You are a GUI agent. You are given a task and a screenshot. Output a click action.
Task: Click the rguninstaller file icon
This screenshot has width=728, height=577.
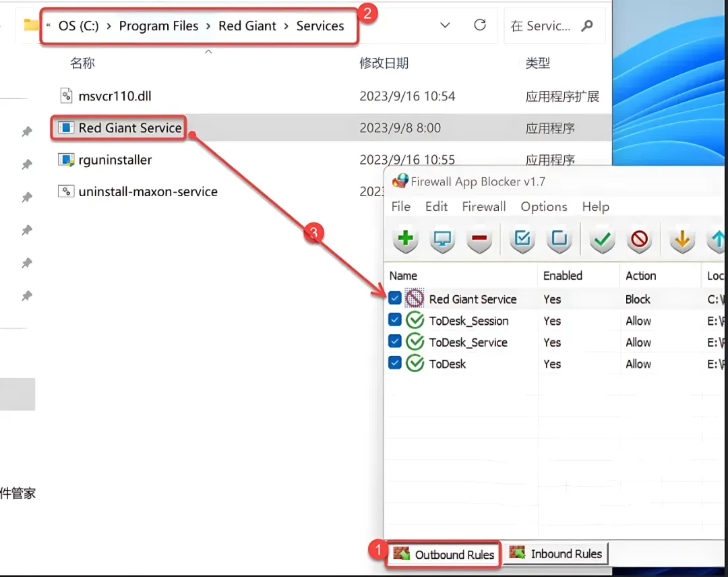click(x=66, y=160)
